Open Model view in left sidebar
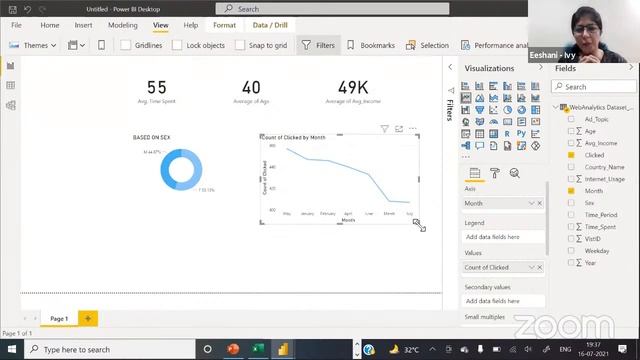This screenshot has width=640, height=360. (11, 105)
